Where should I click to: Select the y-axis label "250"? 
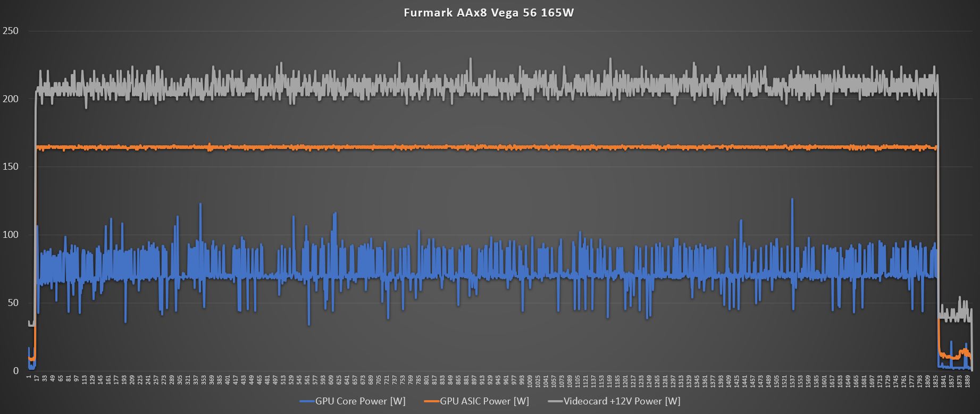coord(11,31)
